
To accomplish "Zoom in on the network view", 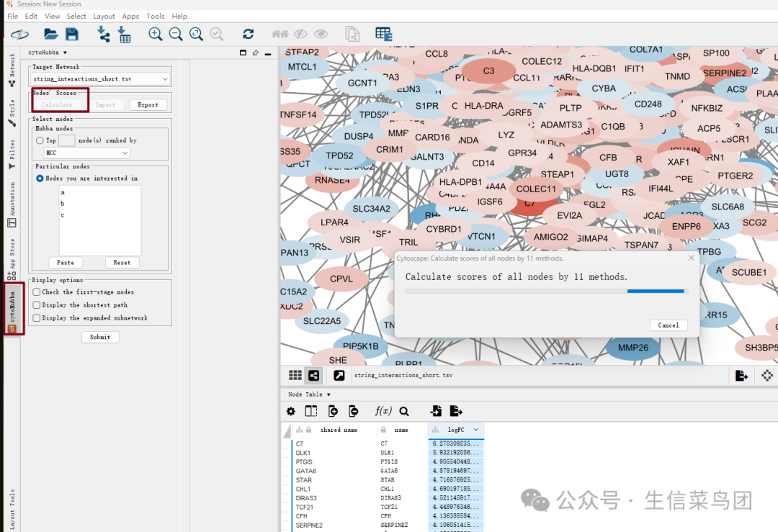I will [156, 34].
